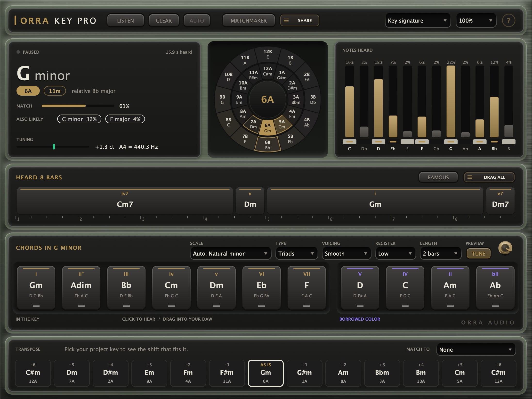
Task: Switch to 6A Camelot notation pill
Action: tap(28, 91)
